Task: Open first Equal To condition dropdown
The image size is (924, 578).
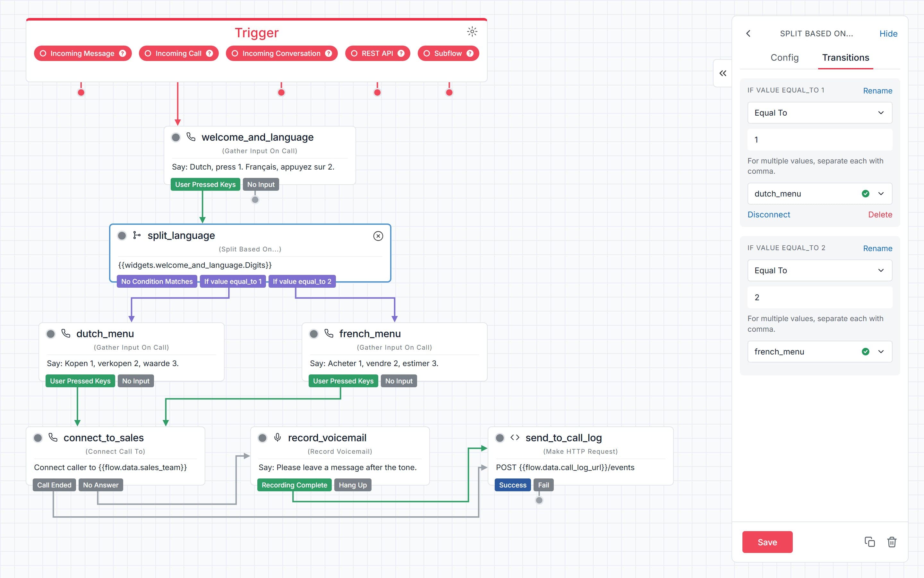Action: click(x=820, y=113)
